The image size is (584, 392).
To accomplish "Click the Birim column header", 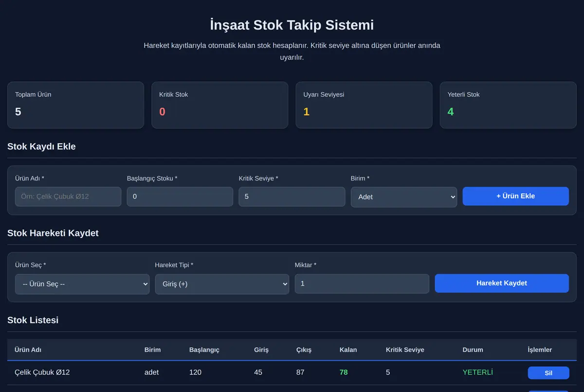I will pyautogui.click(x=152, y=350).
